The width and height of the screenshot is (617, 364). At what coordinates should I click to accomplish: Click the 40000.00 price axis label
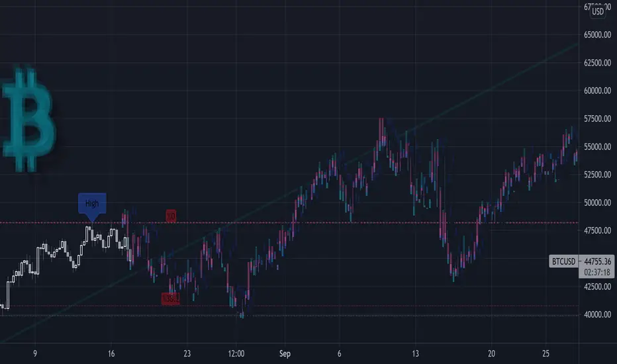click(x=597, y=314)
